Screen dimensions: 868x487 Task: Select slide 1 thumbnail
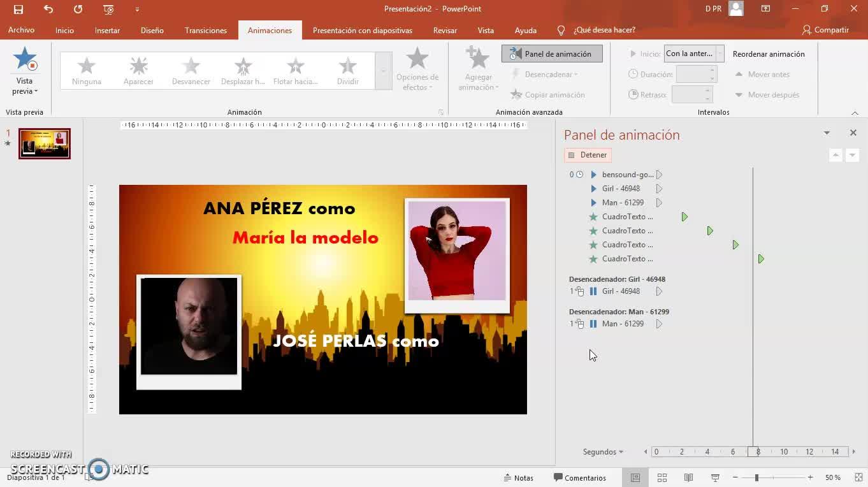[45, 143]
